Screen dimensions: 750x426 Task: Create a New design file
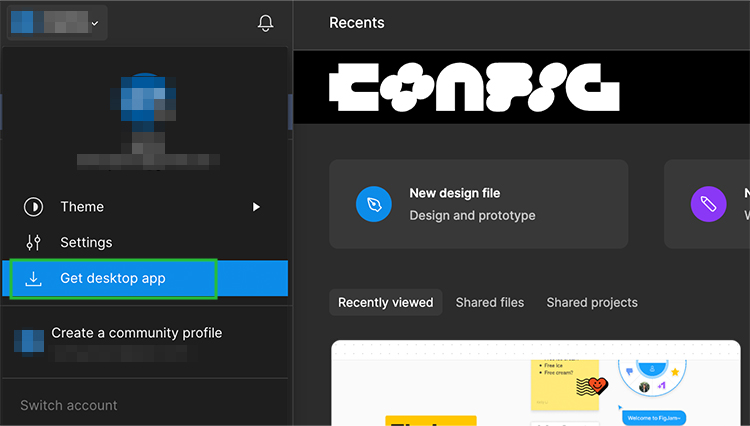478,204
